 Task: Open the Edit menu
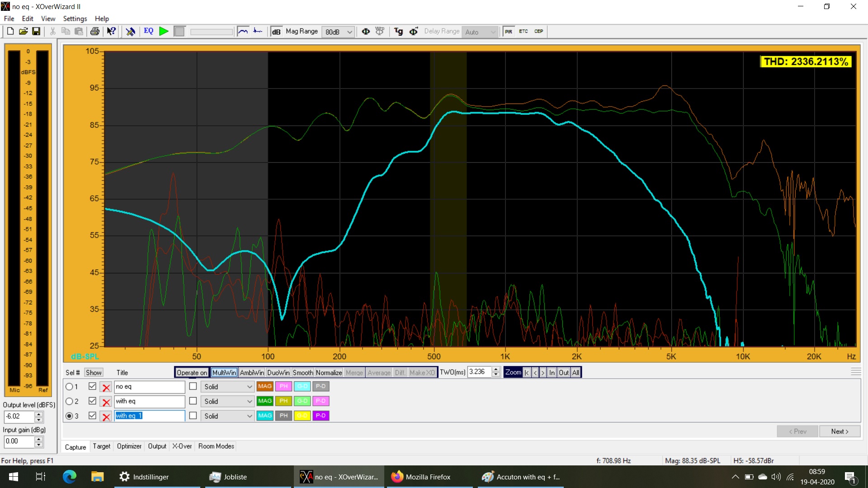(x=28, y=19)
